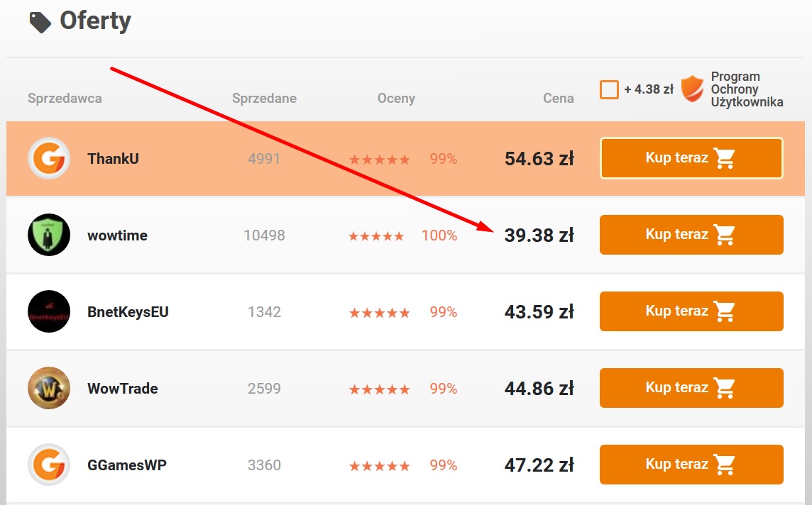Click the sold count 3360

(264, 465)
